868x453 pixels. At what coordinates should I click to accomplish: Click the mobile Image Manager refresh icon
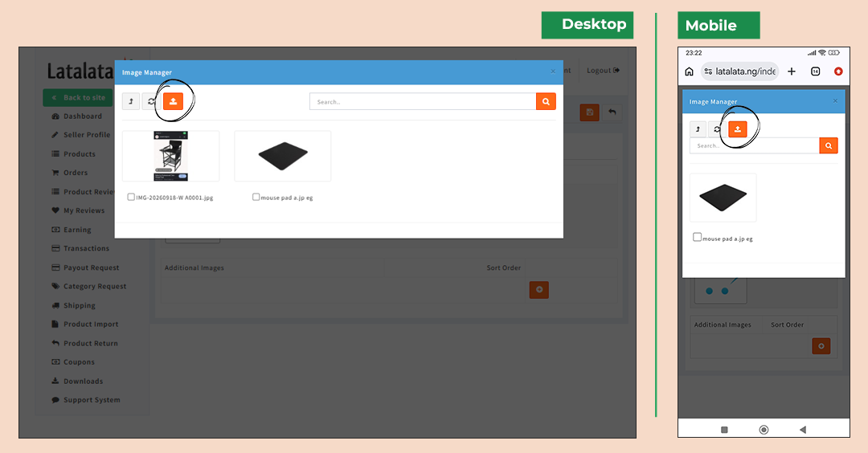(717, 129)
